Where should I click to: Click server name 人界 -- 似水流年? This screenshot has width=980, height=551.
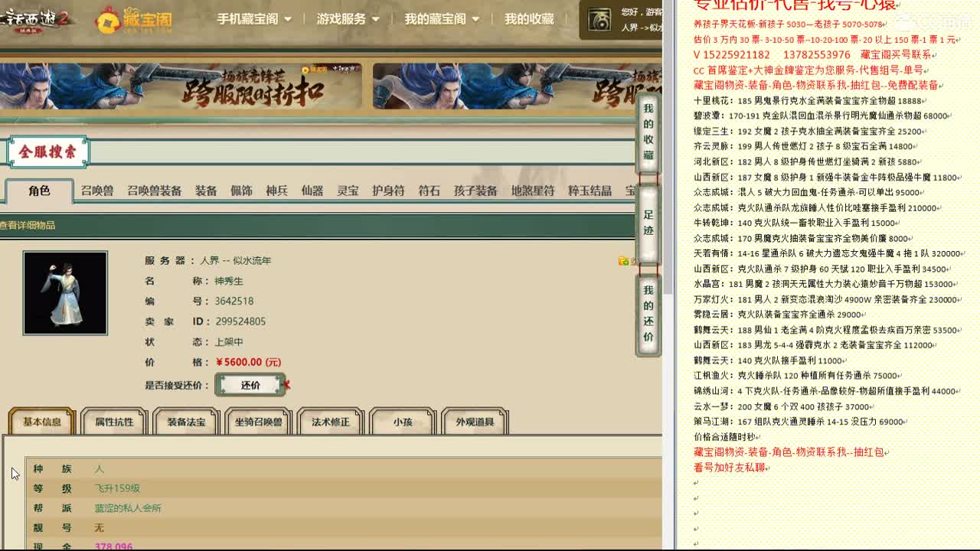[236, 260]
